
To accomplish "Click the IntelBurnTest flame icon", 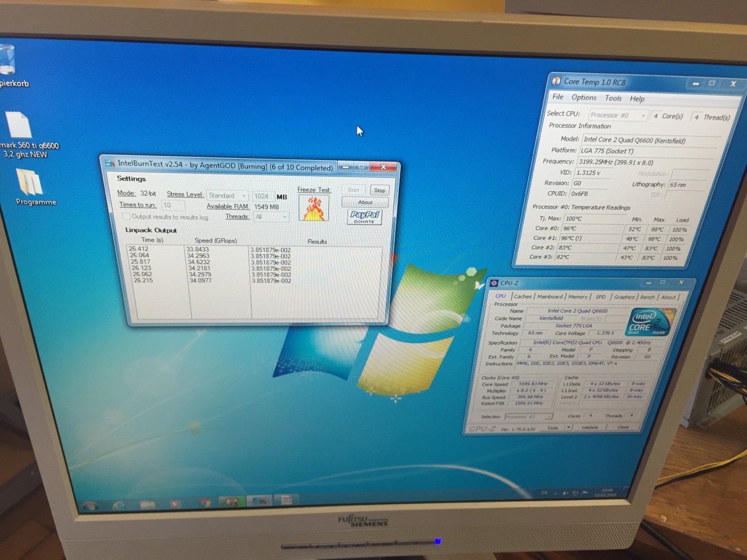I will [x=314, y=208].
